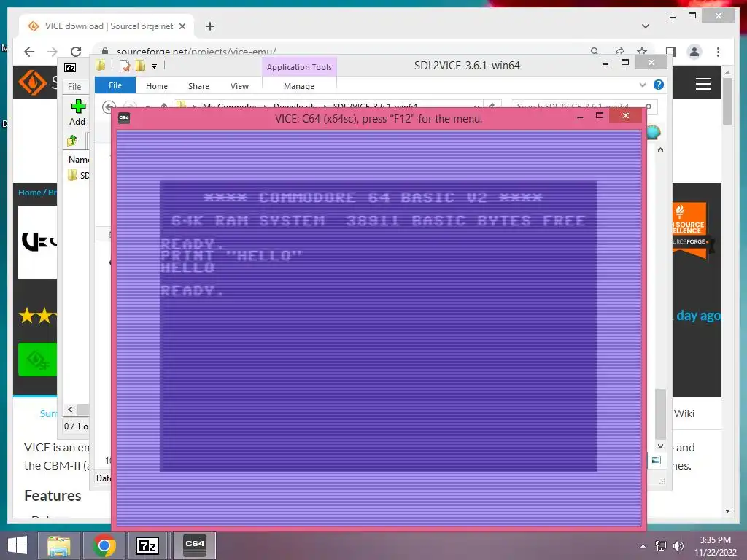Open Google Chrome from the taskbar
The image size is (747, 560).
tap(104, 545)
